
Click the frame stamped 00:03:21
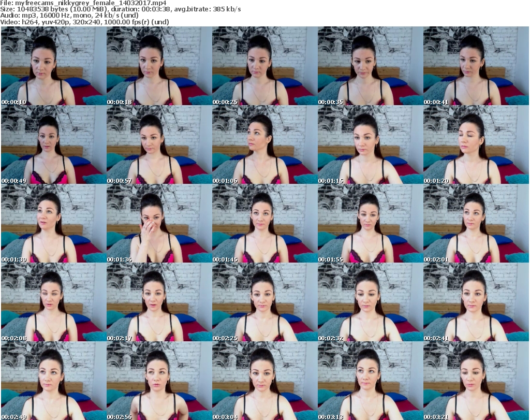pyautogui.click(x=476, y=381)
